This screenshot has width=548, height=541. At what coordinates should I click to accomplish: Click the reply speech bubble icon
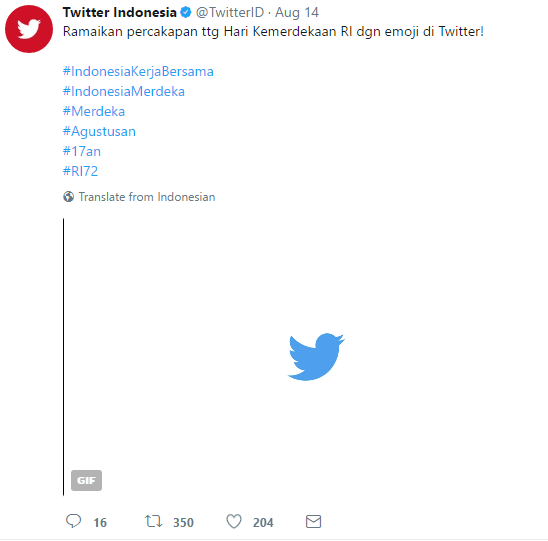click(73, 521)
